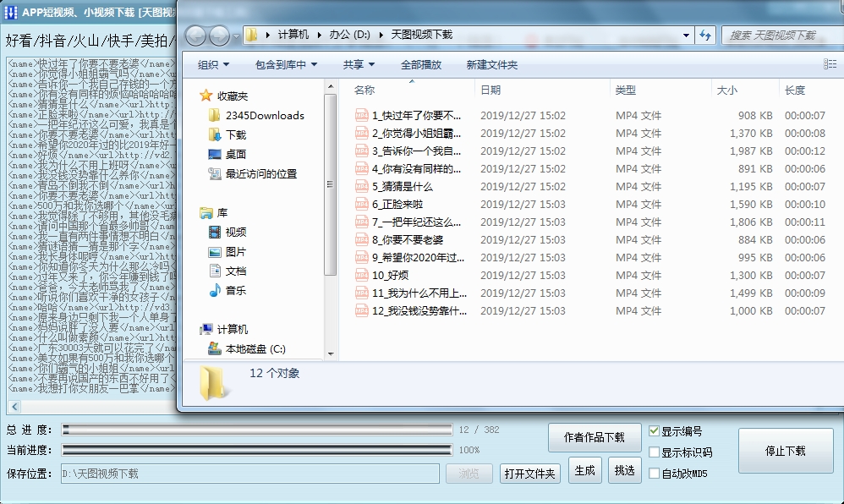Click the 停止下载 button

(x=786, y=451)
